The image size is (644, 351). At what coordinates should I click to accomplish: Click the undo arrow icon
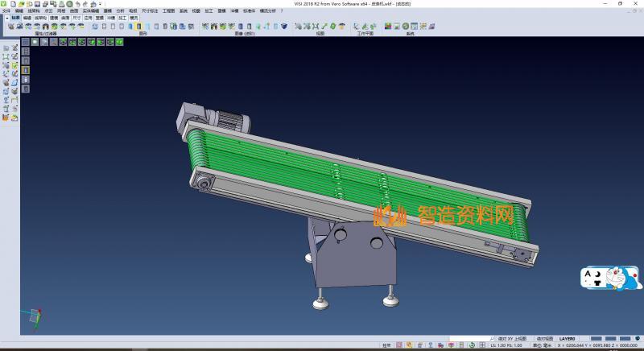tap(77, 4)
